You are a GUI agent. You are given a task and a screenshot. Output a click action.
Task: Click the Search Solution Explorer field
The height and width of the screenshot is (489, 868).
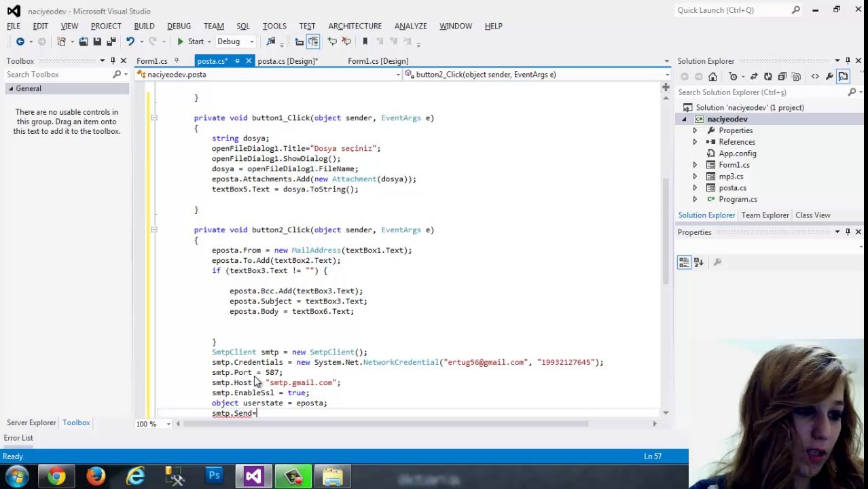(761, 92)
